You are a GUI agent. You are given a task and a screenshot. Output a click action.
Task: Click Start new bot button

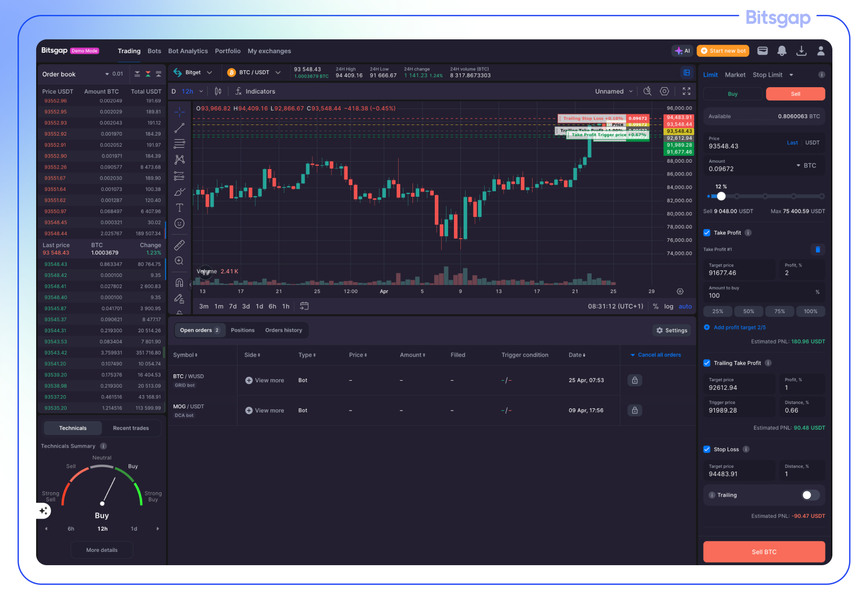point(723,51)
